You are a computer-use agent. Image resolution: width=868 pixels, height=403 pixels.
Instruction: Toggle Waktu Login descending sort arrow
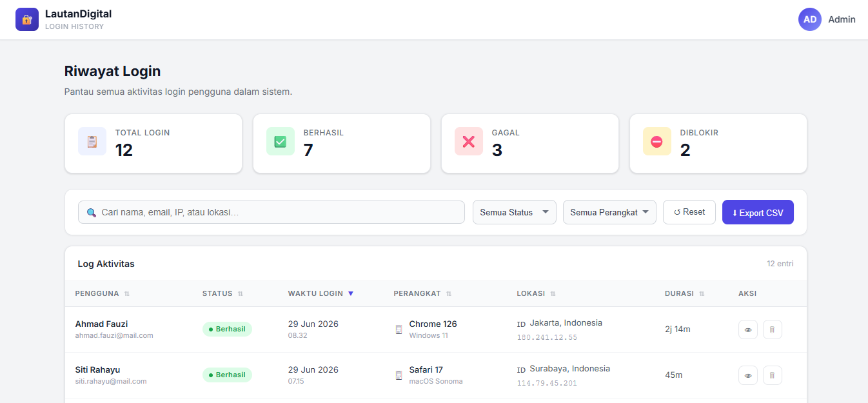point(351,293)
